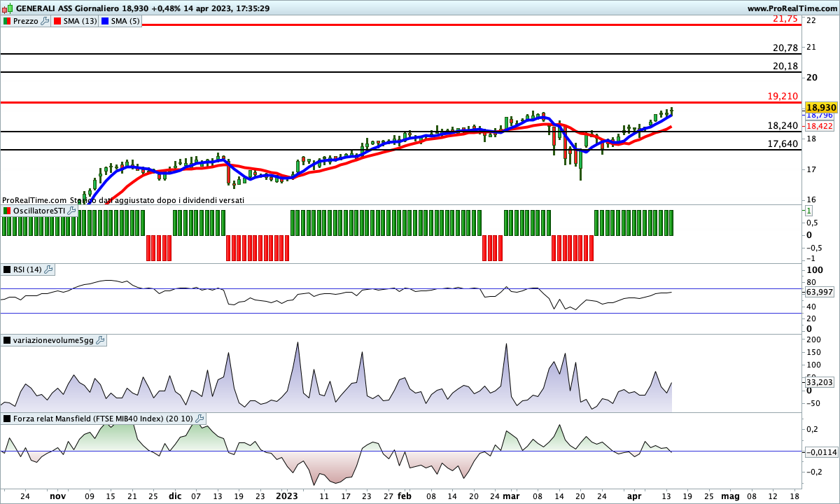Select the variazionevolume5gg panel label
Image resolution: width=840 pixels, height=504 pixels.
point(53,340)
